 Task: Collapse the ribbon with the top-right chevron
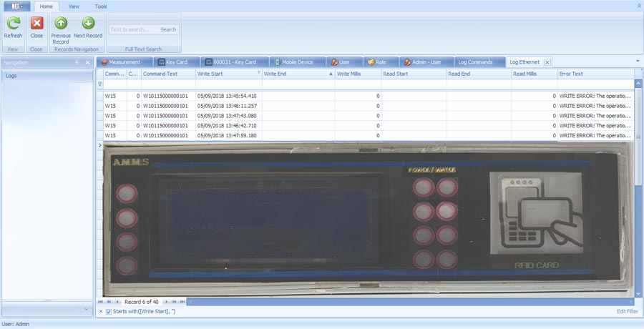coord(639,6)
